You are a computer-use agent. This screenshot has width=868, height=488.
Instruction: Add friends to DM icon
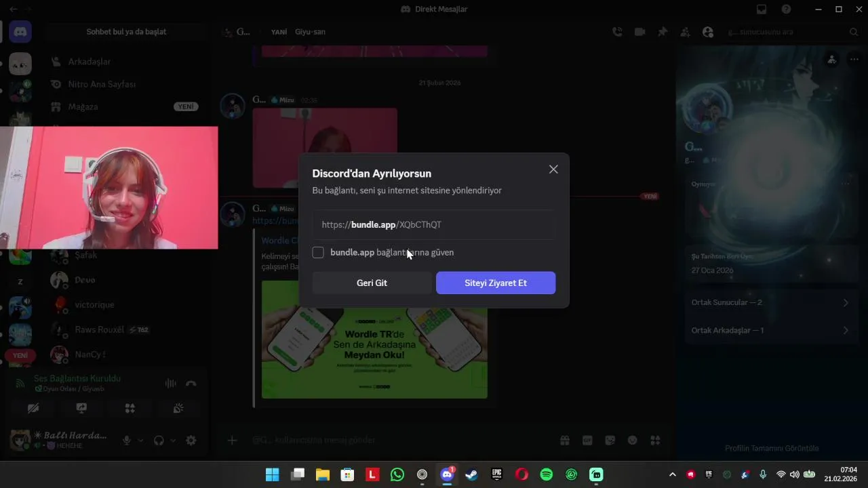[685, 32]
